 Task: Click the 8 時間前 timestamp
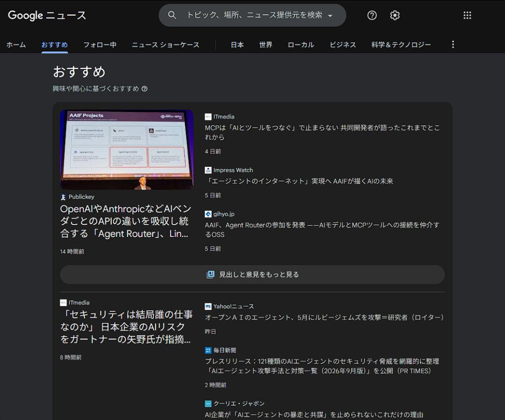coord(71,357)
